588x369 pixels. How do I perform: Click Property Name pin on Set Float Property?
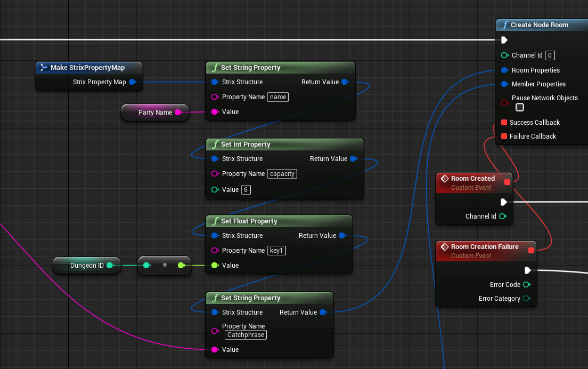pyautogui.click(x=215, y=251)
